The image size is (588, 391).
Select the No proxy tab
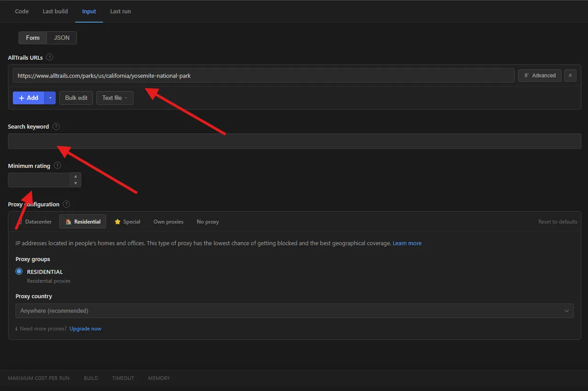coord(208,222)
